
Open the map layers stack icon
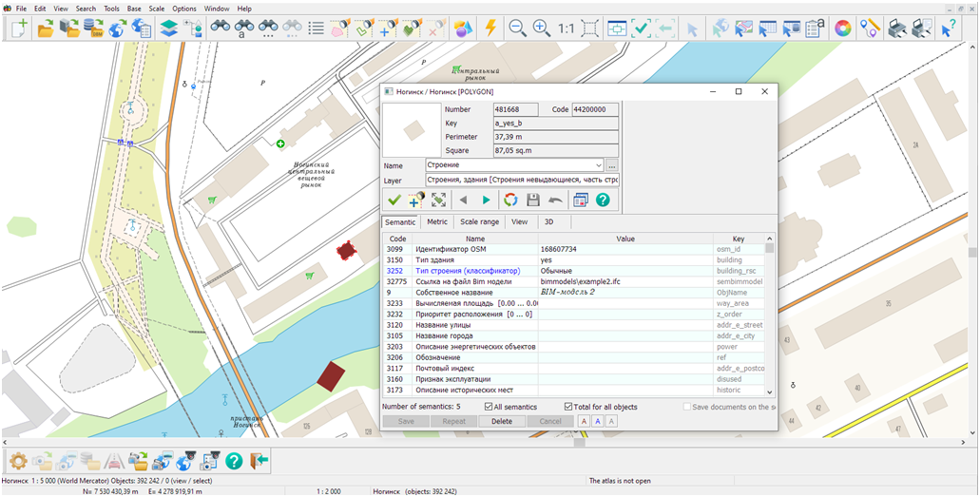pyautogui.click(x=168, y=29)
